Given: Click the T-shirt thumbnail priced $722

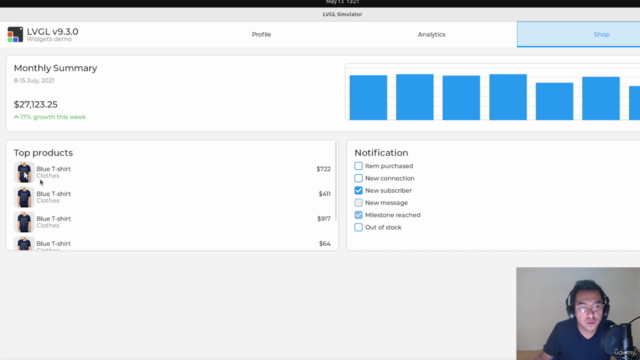Looking at the screenshot, I should (x=24, y=172).
